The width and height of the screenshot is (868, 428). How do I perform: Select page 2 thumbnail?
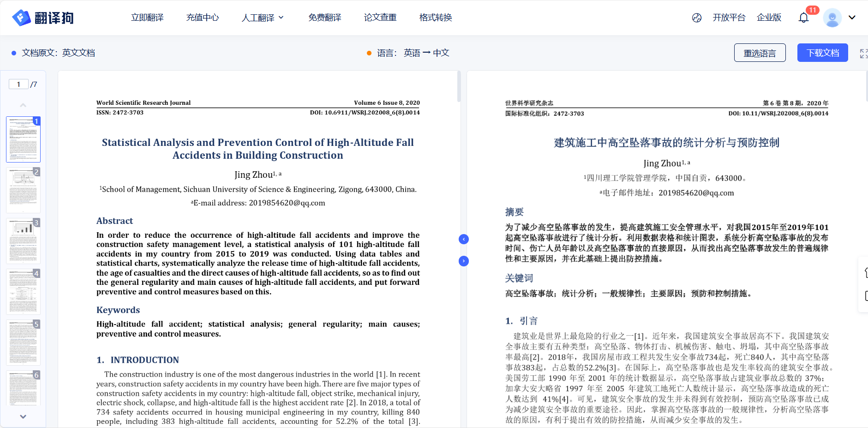(23, 190)
